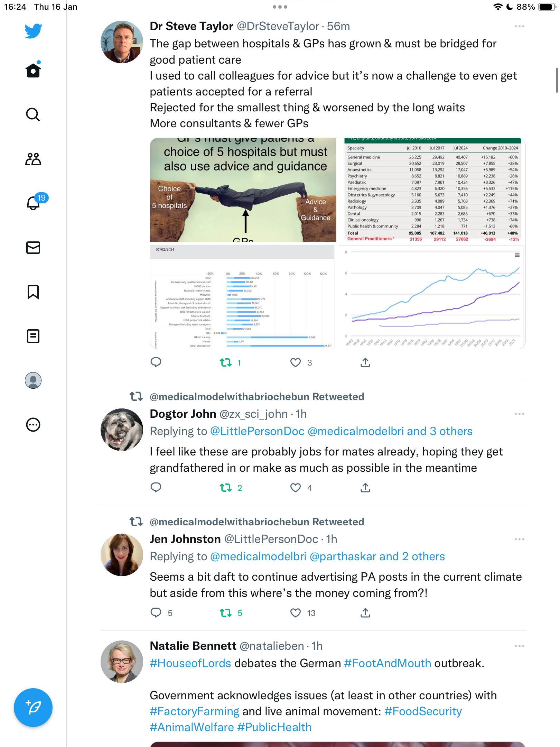Open Messages envelope icon
560x747 pixels.
33,248
